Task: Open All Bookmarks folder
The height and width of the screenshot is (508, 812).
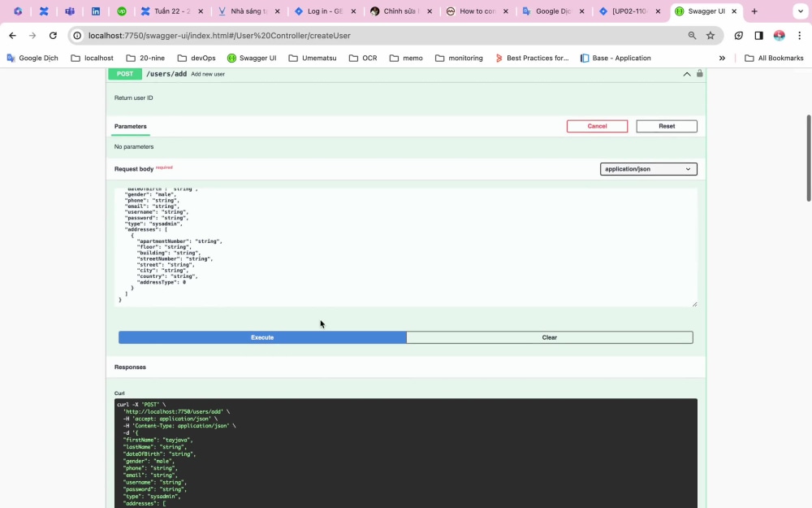Action: click(x=774, y=58)
